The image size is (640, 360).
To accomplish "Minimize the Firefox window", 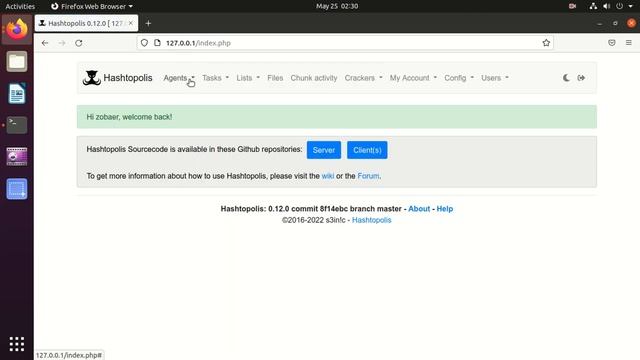I will (599, 23).
